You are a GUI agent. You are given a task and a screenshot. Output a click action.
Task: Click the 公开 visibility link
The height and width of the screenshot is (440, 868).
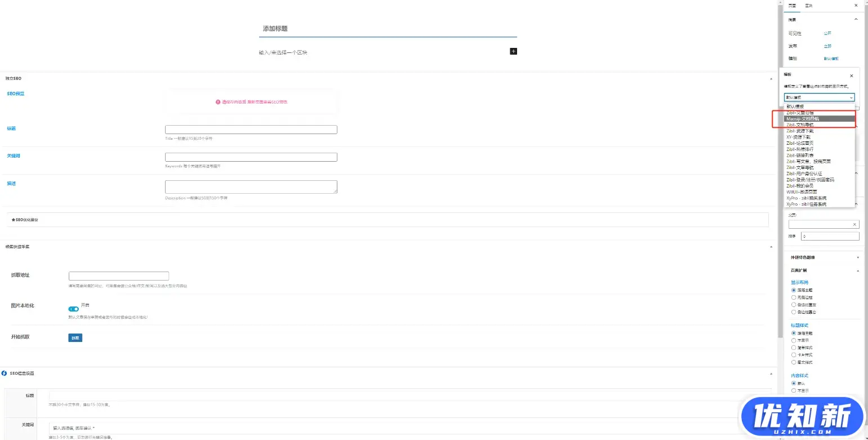click(827, 33)
